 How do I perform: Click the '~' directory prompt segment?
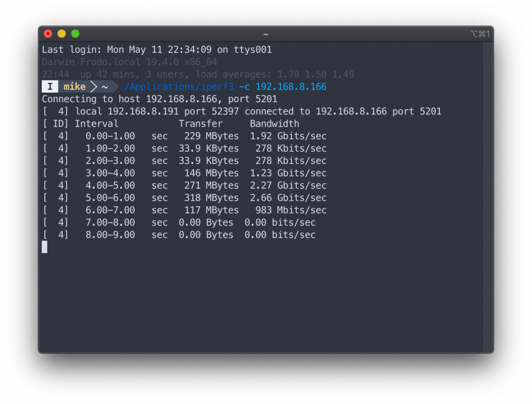point(105,87)
